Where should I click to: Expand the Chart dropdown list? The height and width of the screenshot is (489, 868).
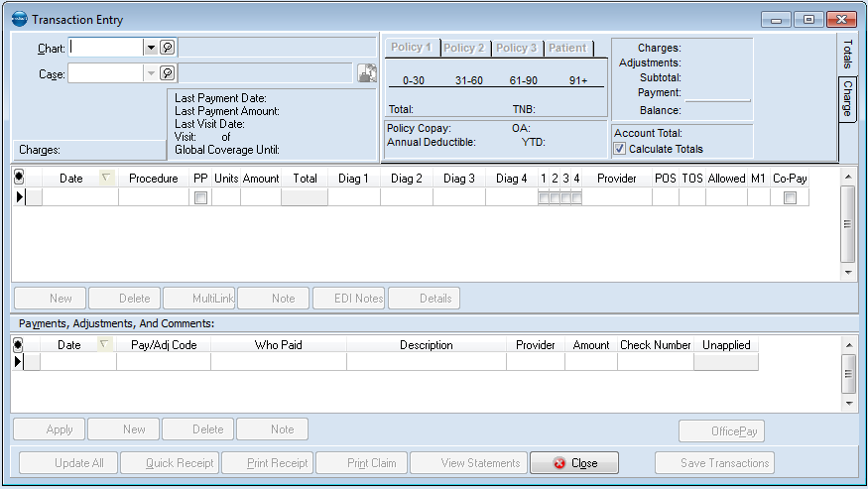(x=151, y=48)
